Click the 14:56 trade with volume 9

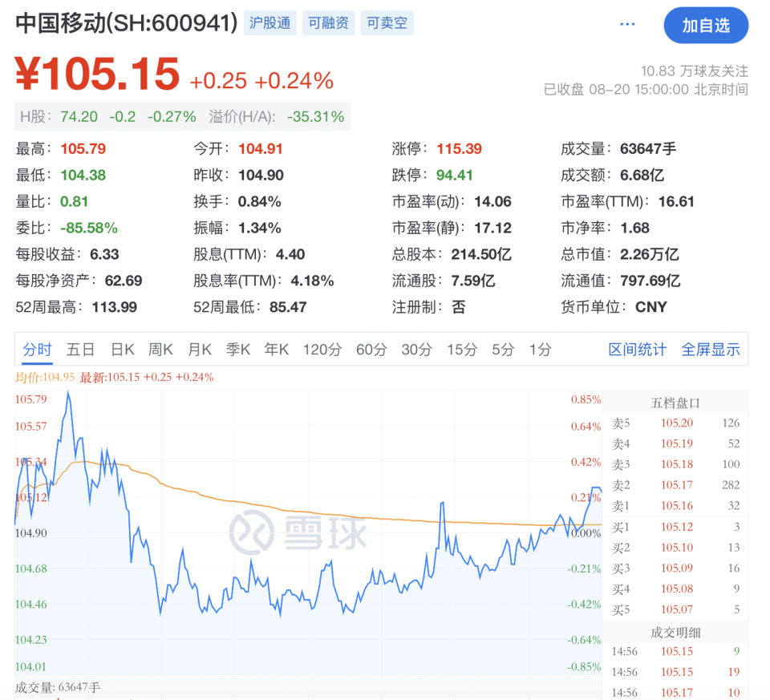[675, 651]
